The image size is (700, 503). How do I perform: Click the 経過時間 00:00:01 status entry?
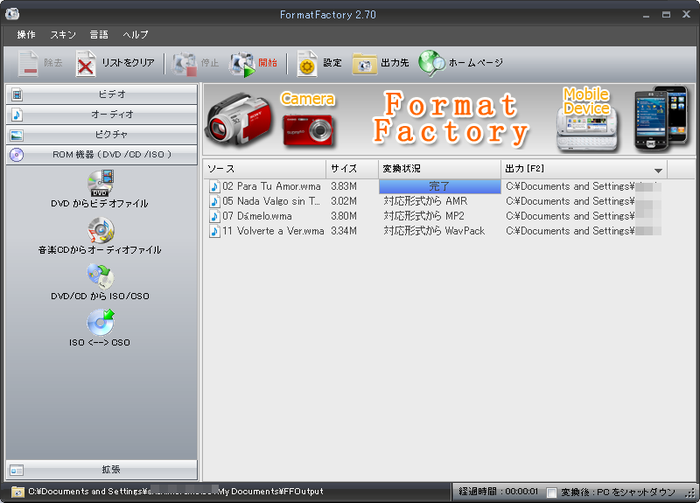pyautogui.click(x=498, y=492)
